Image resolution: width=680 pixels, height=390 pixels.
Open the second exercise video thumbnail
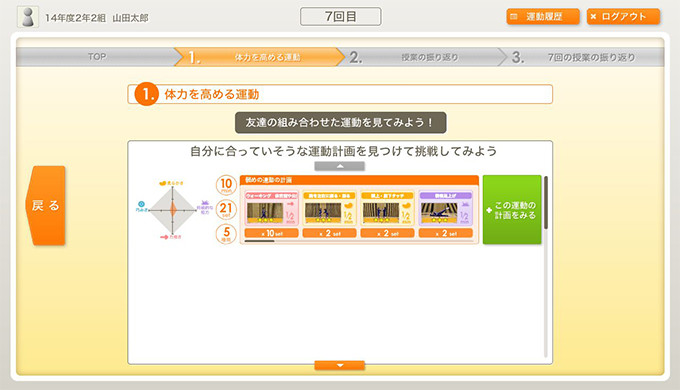(x=323, y=213)
